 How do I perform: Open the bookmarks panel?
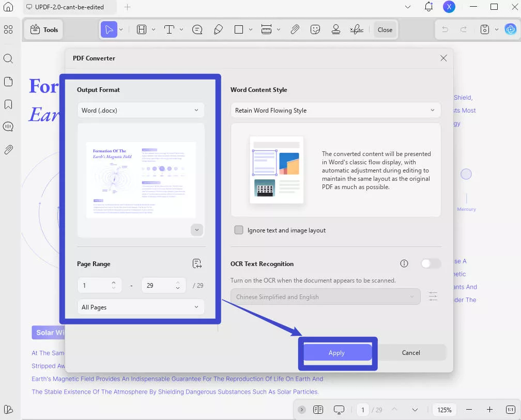(9, 103)
